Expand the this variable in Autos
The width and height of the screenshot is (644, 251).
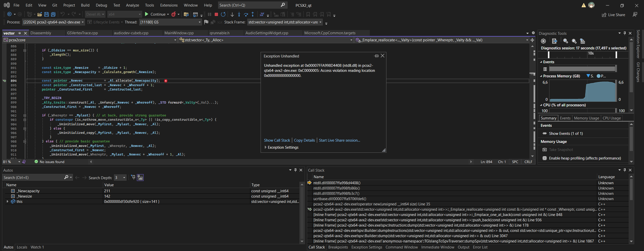pyautogui.click(x=7, y=201)
